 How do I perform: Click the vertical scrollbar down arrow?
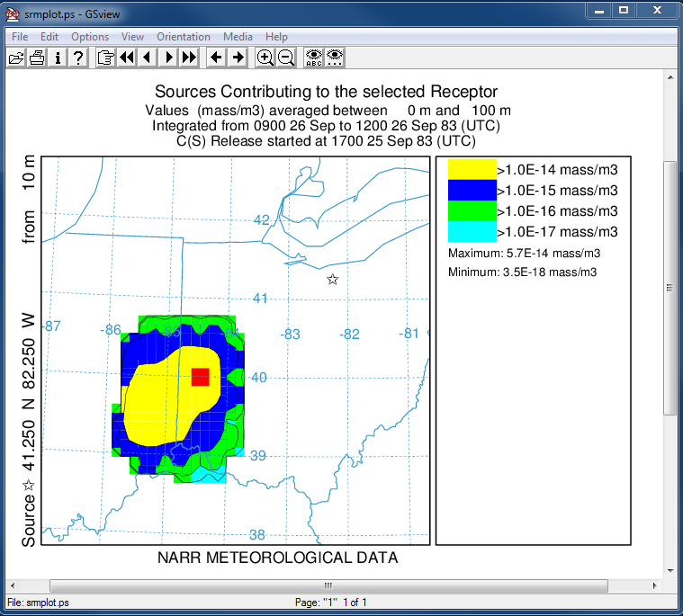[x=670, y=568]
